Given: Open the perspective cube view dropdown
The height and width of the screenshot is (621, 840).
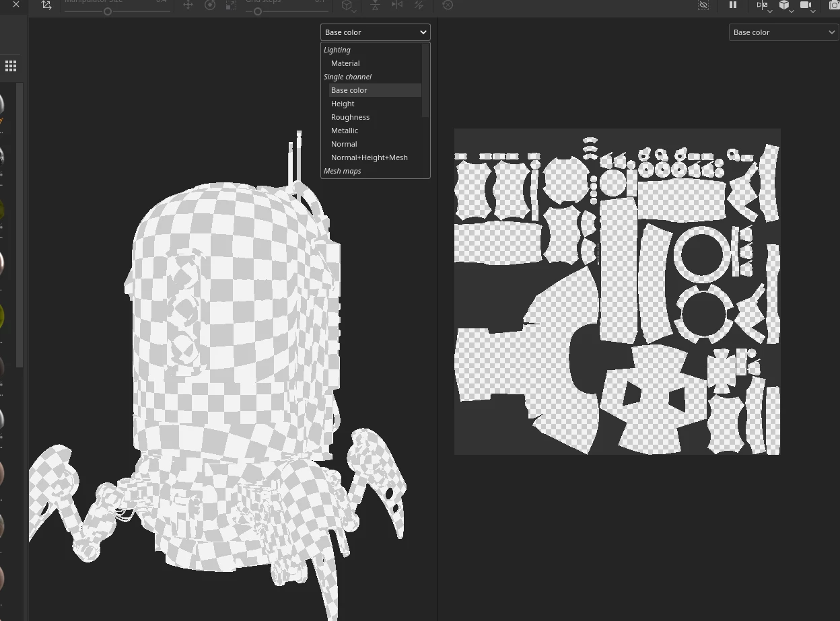Looking at the screenshot, I should coord(786,5).
